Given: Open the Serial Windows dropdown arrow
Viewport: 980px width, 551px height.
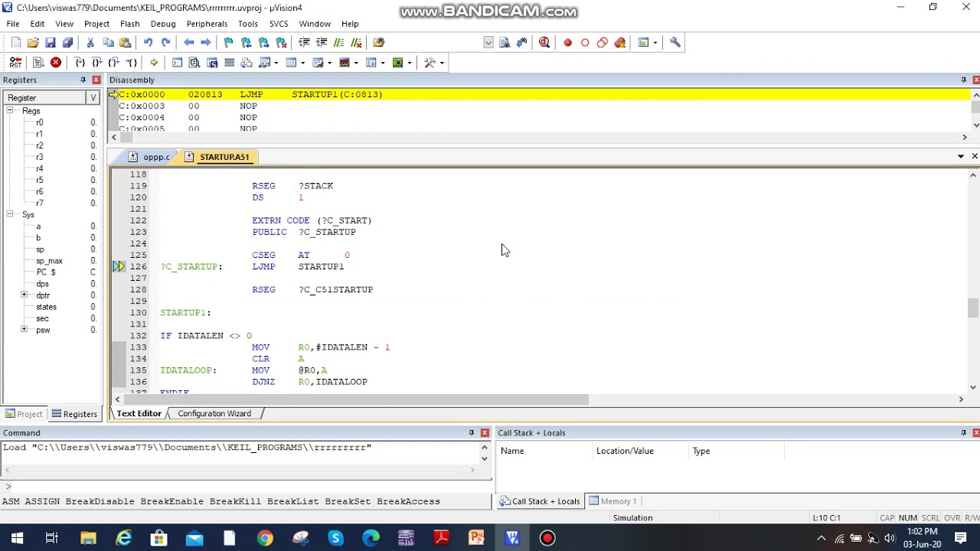Looking at the screenshot, I should (x=330, y=63).
